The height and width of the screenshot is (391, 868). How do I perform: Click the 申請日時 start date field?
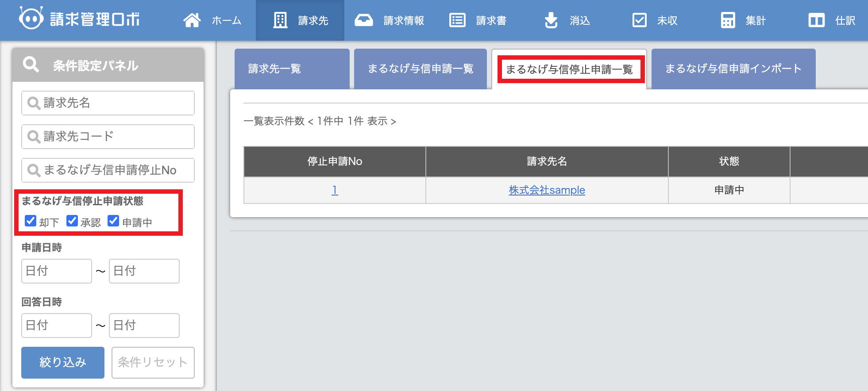[57, 271]
